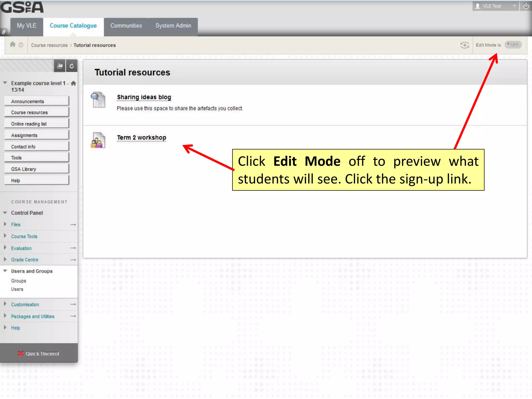Open the breadcrumb dropdown arrow beside home
The width and height of the screenshot is (532, 399).
pos(21,45)
